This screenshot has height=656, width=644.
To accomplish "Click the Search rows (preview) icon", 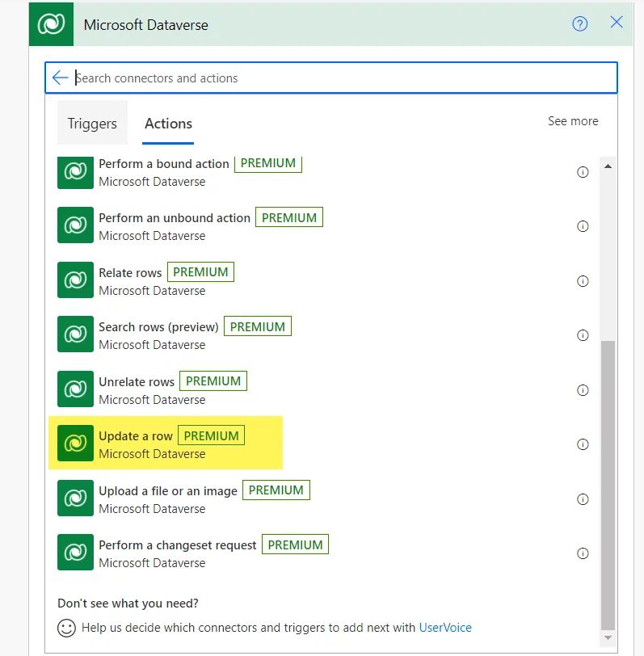I will point(75,334).
